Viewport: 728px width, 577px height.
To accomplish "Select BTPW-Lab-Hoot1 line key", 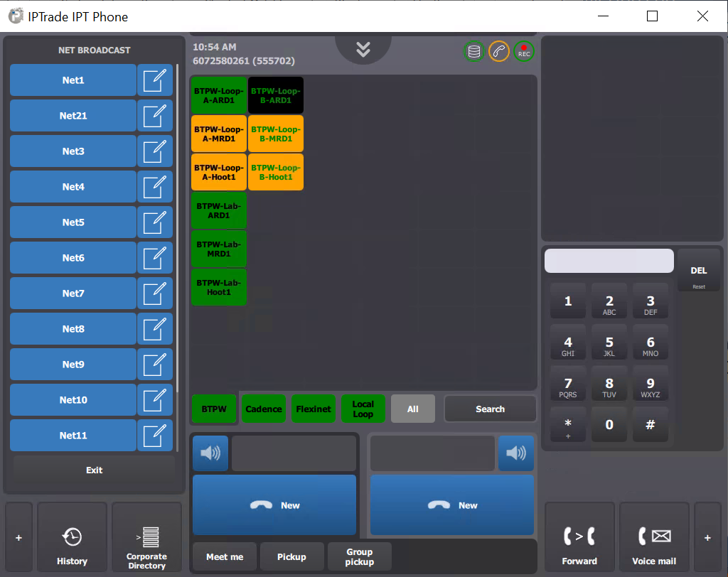I will tap(219, 287).
